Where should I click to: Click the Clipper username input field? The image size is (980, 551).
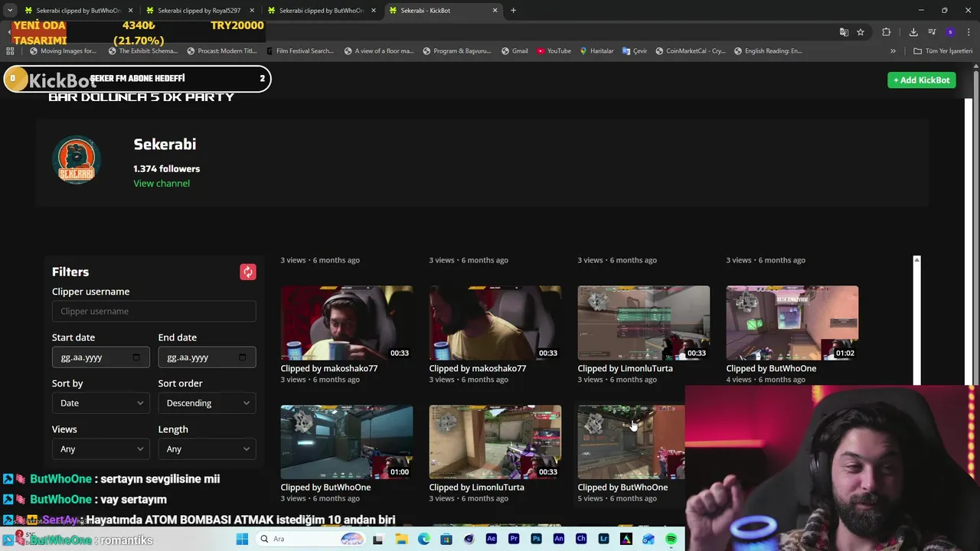pos(154,311)
